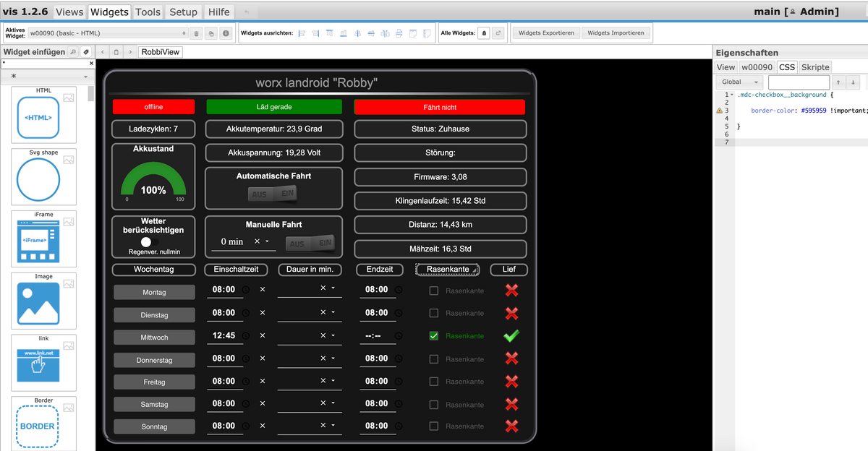Select the w00090 properties tab

click(757, 67)
